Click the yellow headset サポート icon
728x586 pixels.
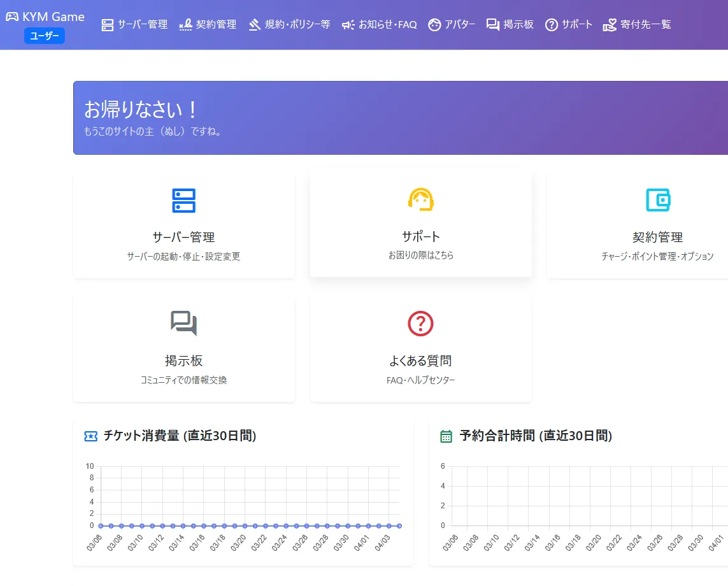click(420, 199)
